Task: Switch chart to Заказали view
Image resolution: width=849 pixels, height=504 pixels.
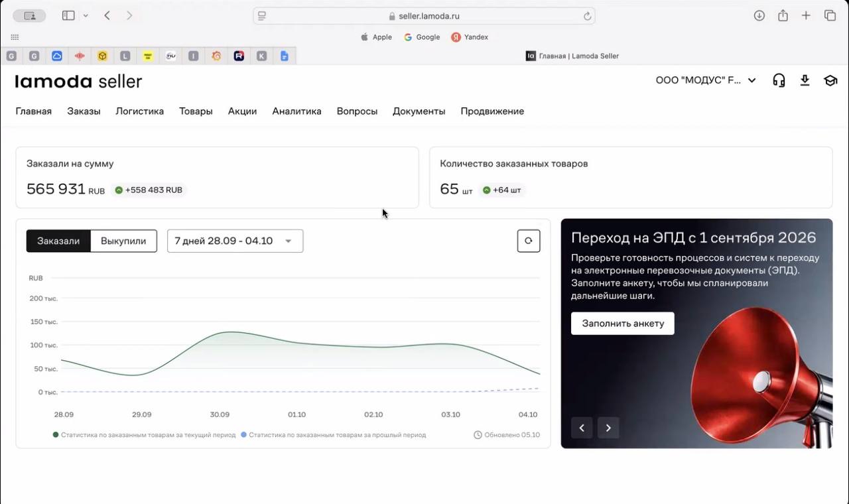Action: tap(58, 241)
